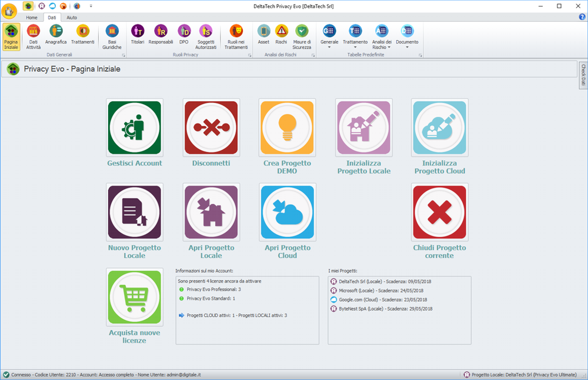Select the Titolari icon in the ribbon
The height and width of the screenshot is (380, 588).
click(x=137, y=35)
